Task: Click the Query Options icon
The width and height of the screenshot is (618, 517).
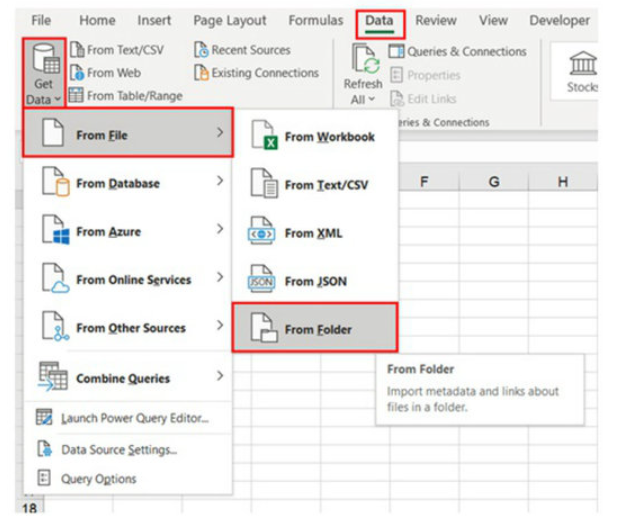Action: [x=44, y=478]
